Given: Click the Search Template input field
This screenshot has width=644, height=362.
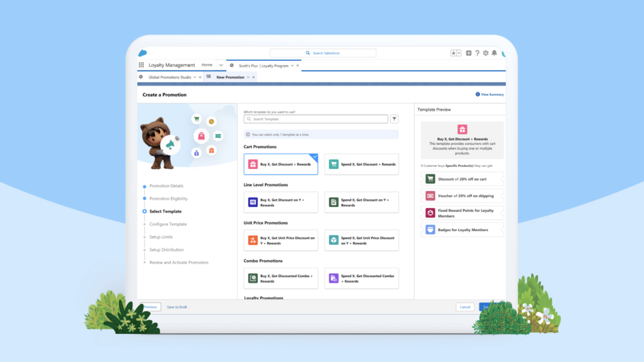Looking at the screenshot, I should click(317, 119).
